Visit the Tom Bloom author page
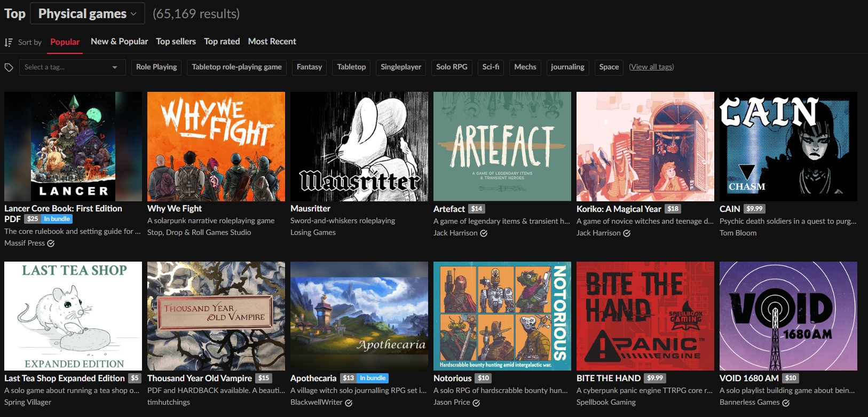The image size is (868, 417). pyautogui.click(x=738, y=233)
